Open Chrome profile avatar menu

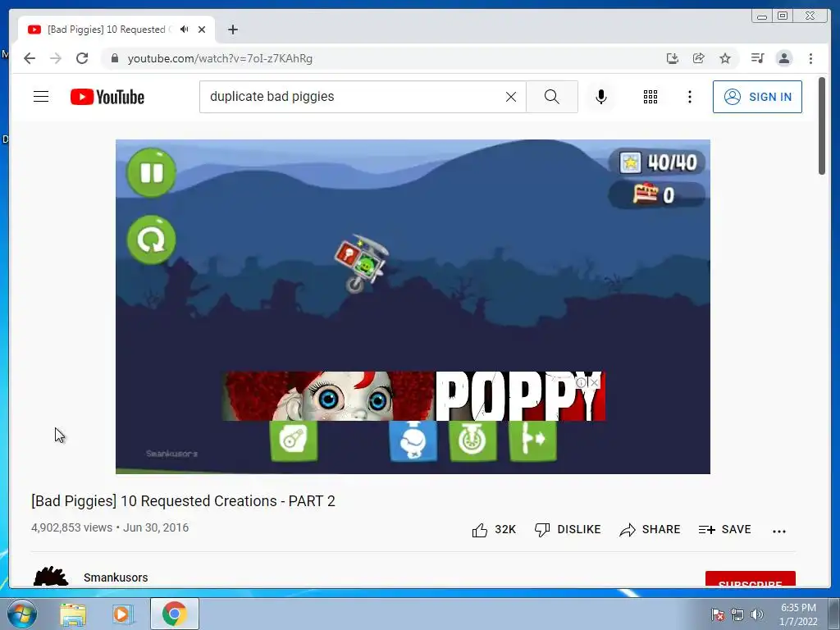click(x=783, y=58)
